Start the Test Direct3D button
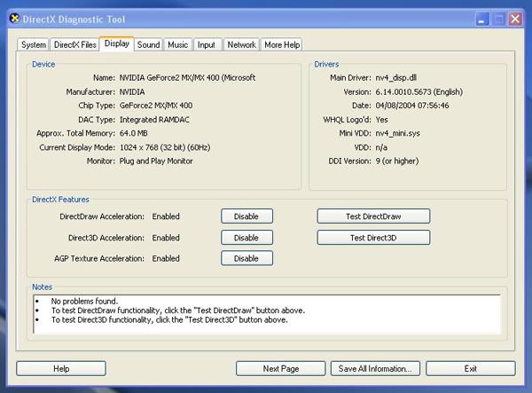 pos(373,238)
